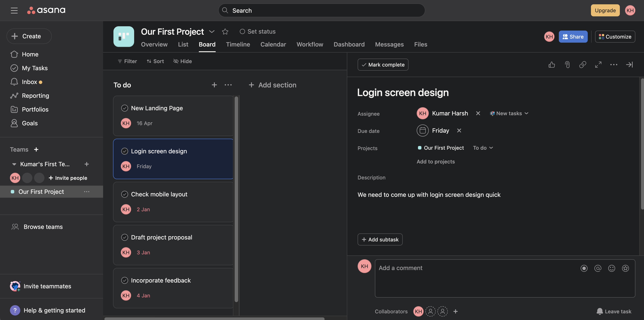Remove assignee Kumar Harsh
The image size is (644, 320).
point(478,113)
